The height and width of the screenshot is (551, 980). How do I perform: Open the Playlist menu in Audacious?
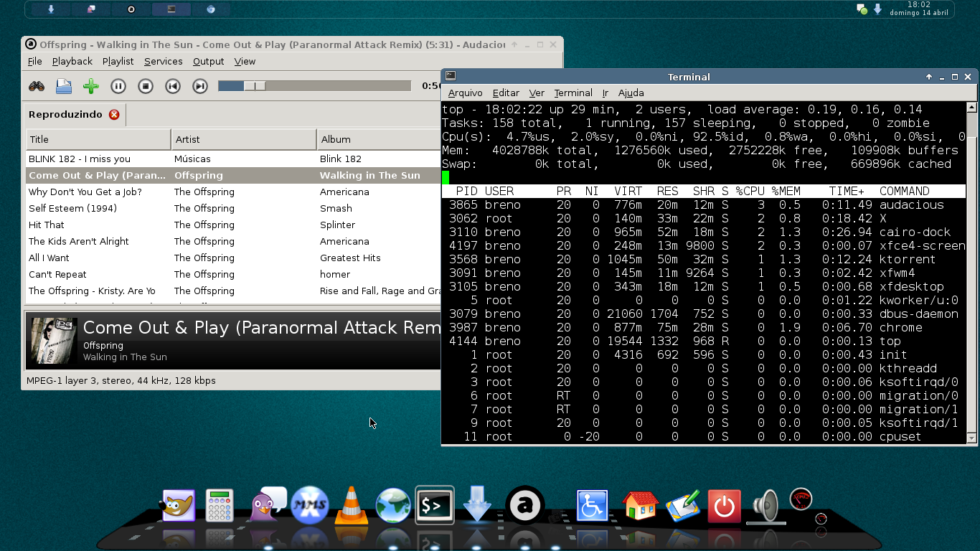click(118, 62)
